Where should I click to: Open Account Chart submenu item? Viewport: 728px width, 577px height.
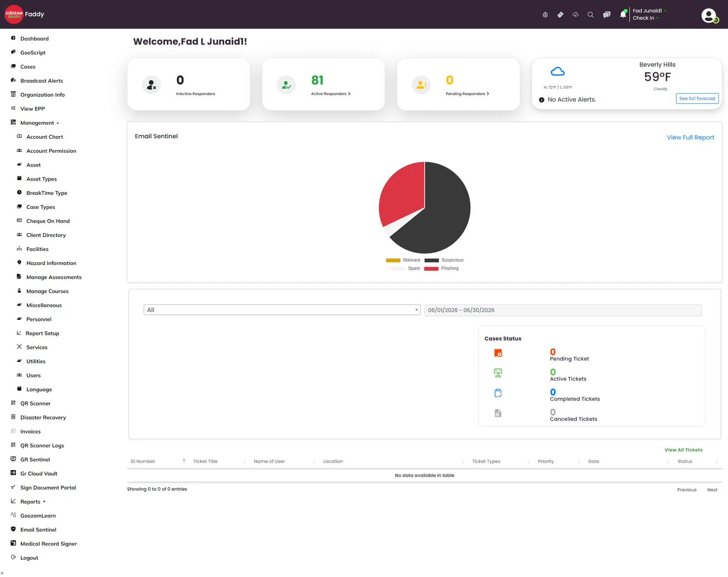[x=45, y=137]
